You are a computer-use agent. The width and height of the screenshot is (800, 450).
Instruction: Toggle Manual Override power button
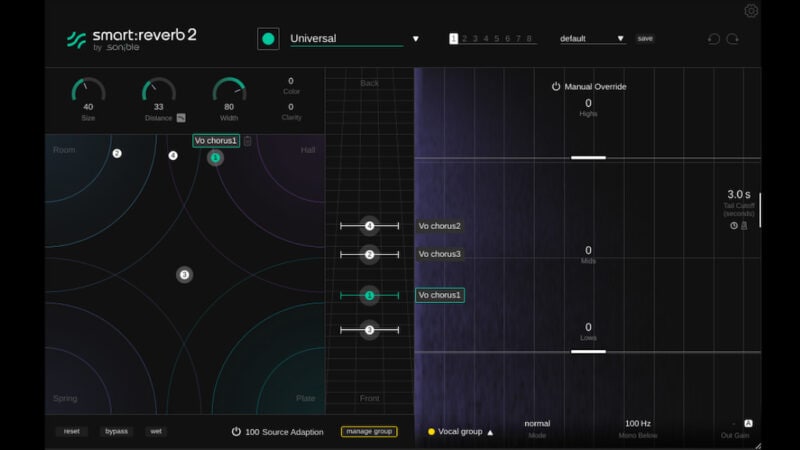[x=556, y=87]
